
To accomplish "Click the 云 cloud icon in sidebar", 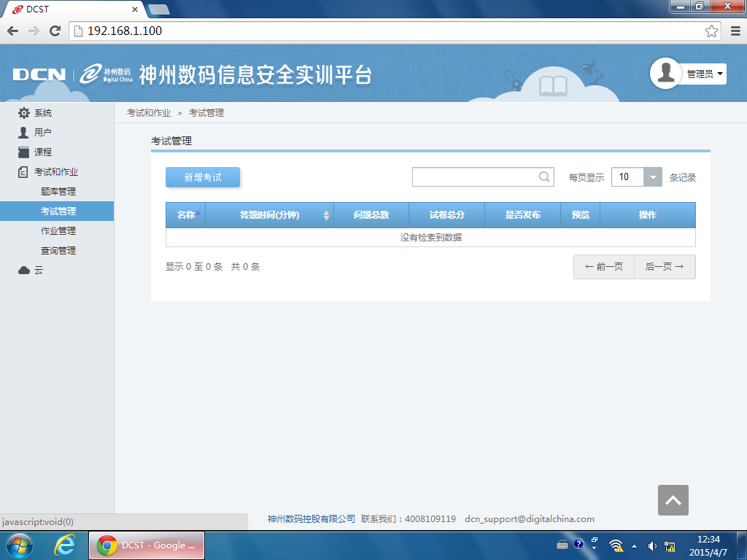I will pos(24,271).
